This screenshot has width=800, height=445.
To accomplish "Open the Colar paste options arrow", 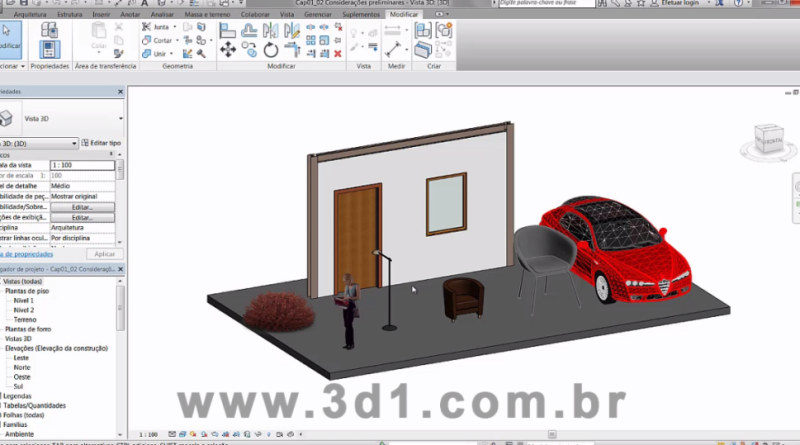I will pyautogui.click(x=98, y=53).
